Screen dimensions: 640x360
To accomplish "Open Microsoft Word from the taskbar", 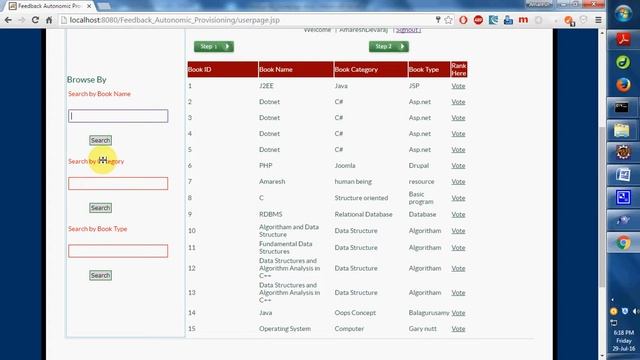I will [x=623, y=175].
